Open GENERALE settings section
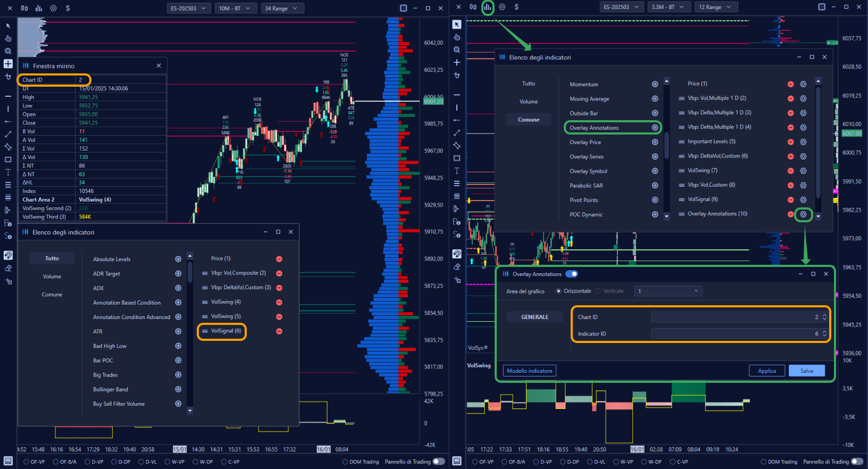 coord(535,317)
